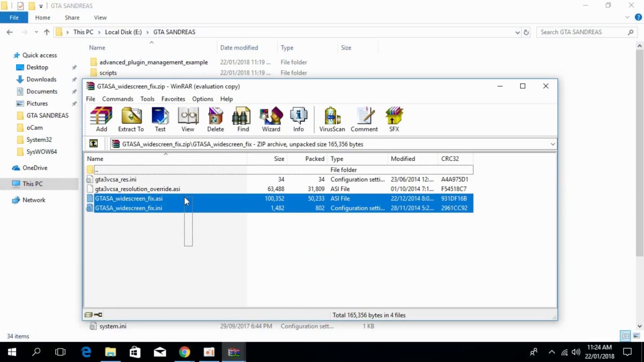The height and width of the screenshot is (362, 644).
Task: Open the Favorites menu
Action: pyautogui.click(x=173, y=99)
